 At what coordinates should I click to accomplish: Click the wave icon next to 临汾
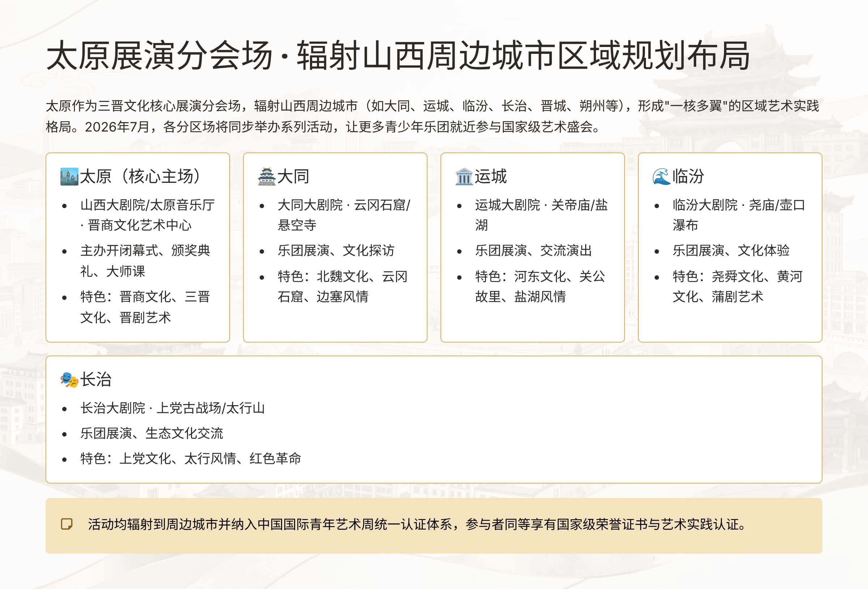661,177
